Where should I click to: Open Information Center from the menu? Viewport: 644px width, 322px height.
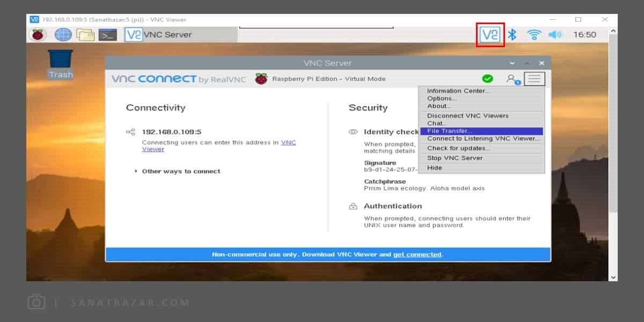(481, 91)
